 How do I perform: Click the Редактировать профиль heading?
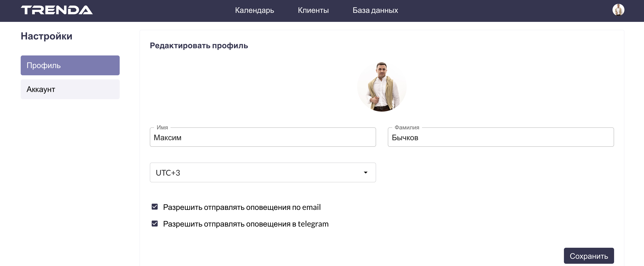point(199,46)
